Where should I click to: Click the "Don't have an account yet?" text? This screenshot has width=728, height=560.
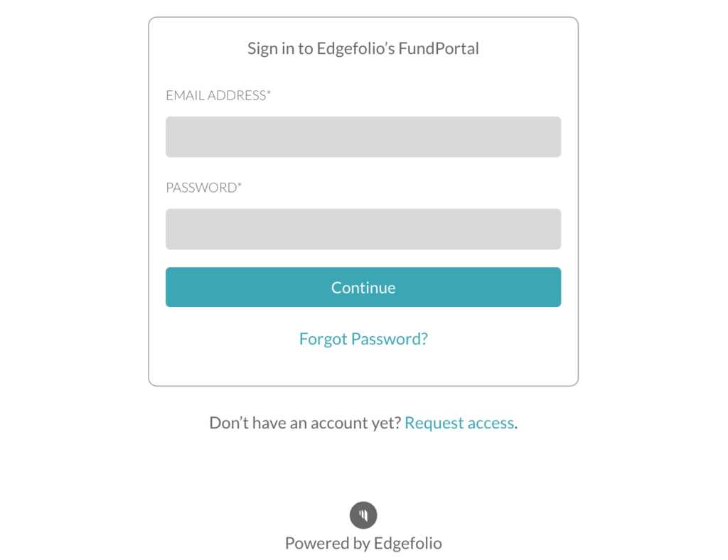click(x=305, y=423)
